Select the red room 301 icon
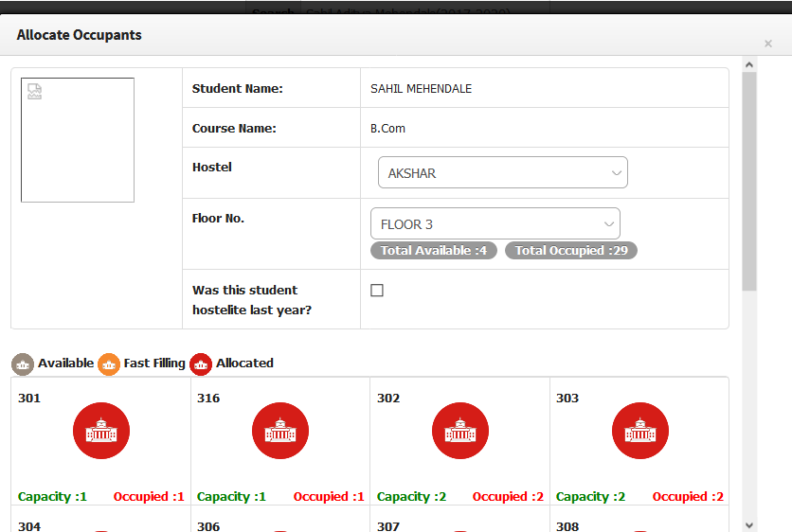 pos(101,431)
